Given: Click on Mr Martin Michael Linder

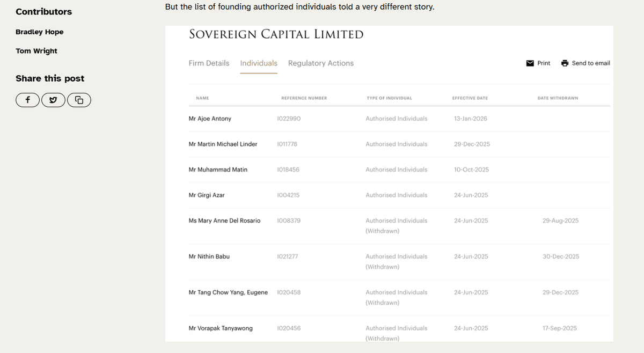Looking at the screenshot, I should point(223,144).
